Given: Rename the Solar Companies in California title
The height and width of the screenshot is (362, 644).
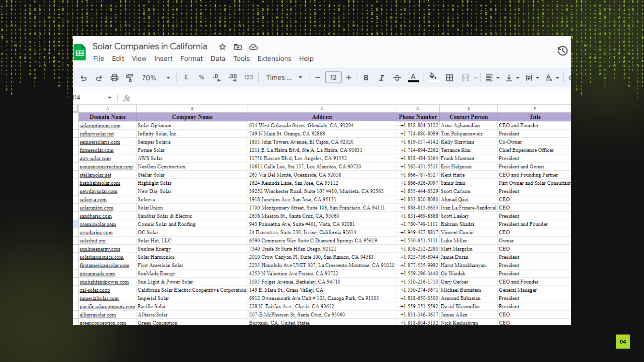Looking at the screenshot, I should (x=150, y=47).
